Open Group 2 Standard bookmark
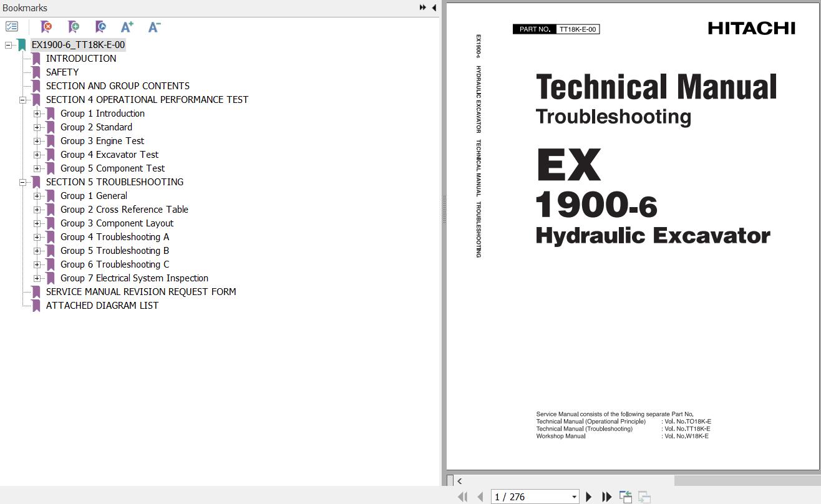Image resolution: width=821 pixels, height=504 pixels. (96, 127)
